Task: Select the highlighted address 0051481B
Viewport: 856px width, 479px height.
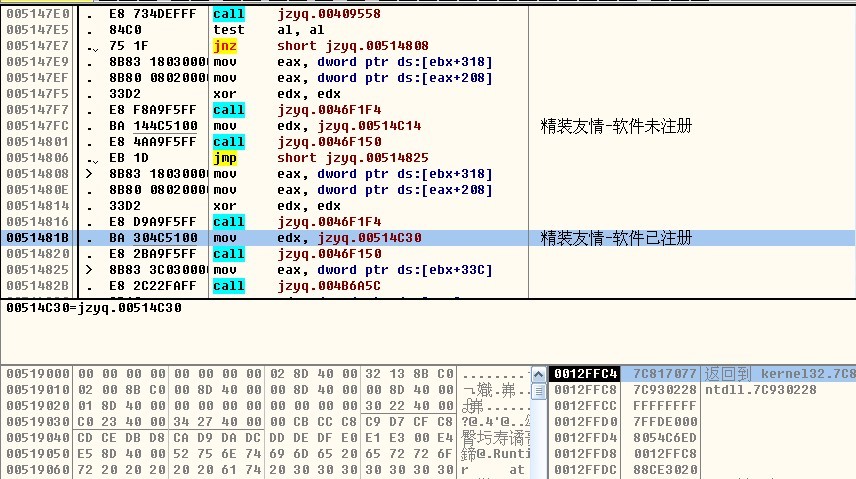Action: (38, 238)
